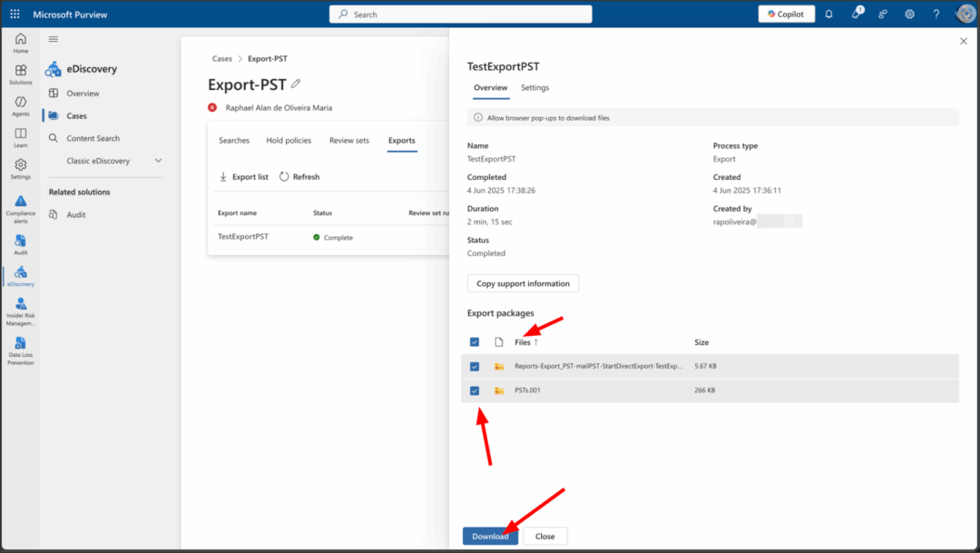Switch to the Overview tab in panel

click(491, 87)
